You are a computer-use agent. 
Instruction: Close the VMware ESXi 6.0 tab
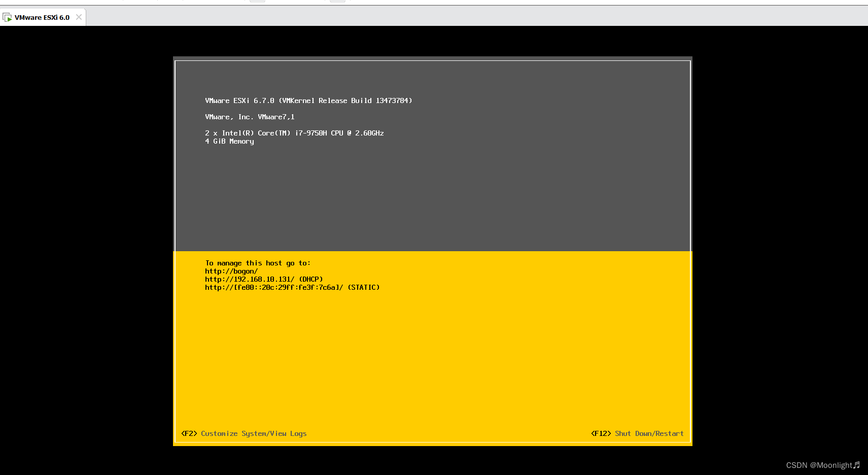[79, 17]
